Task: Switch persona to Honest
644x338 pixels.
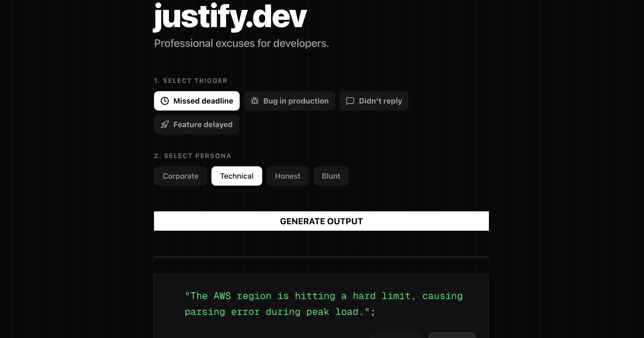Action: (287, 176)
